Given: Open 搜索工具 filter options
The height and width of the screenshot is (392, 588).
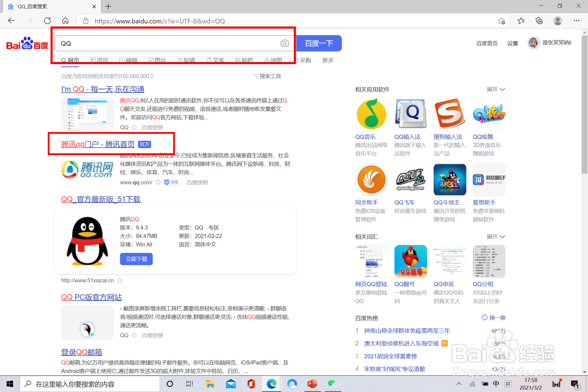Looking at the screenshot, I should point(268,76).
